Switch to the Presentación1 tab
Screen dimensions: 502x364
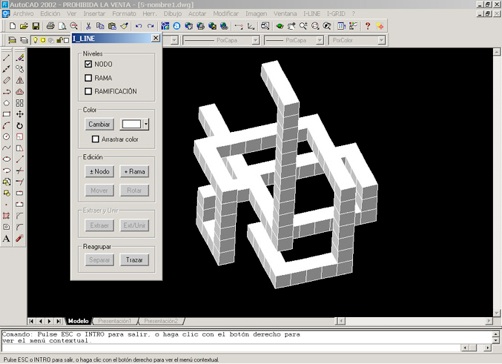pyautogui.click(x=114, y=321)
